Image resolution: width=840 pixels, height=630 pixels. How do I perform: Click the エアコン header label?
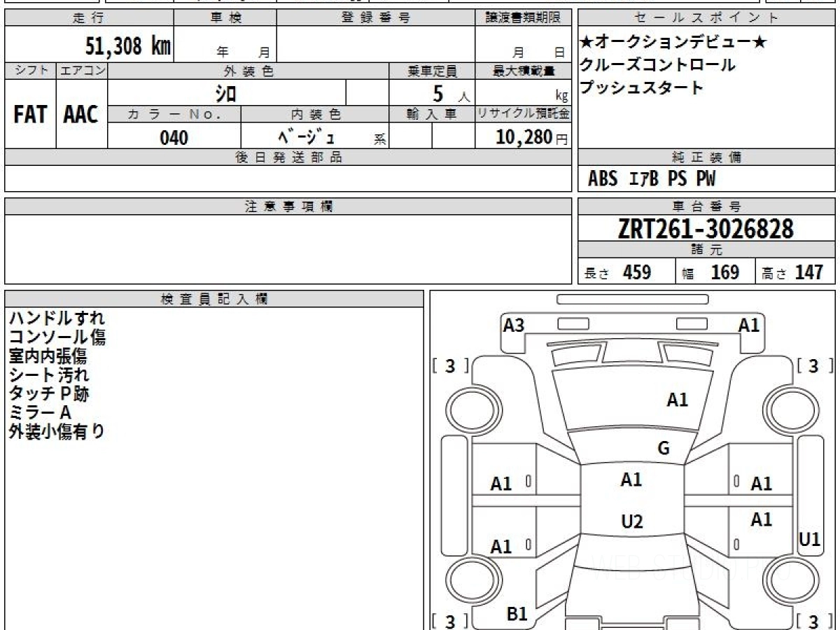(82, 71)
